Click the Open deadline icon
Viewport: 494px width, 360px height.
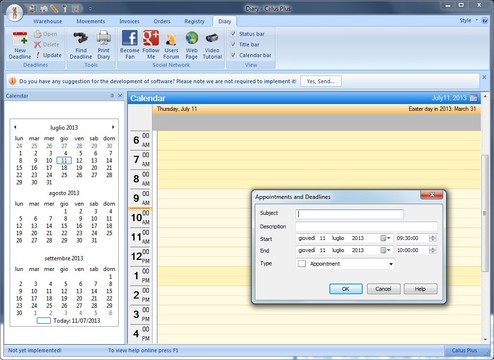tap(38, 34)
